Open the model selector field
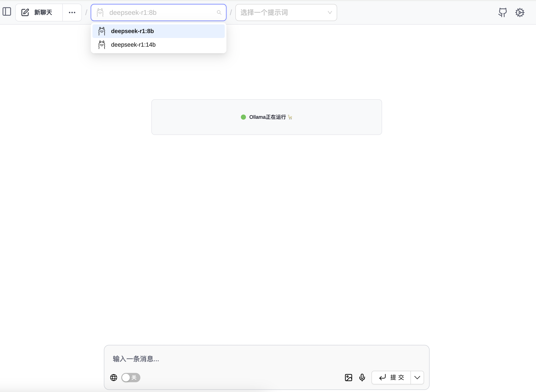Screen dimensions: 536x392 [158, 12]
